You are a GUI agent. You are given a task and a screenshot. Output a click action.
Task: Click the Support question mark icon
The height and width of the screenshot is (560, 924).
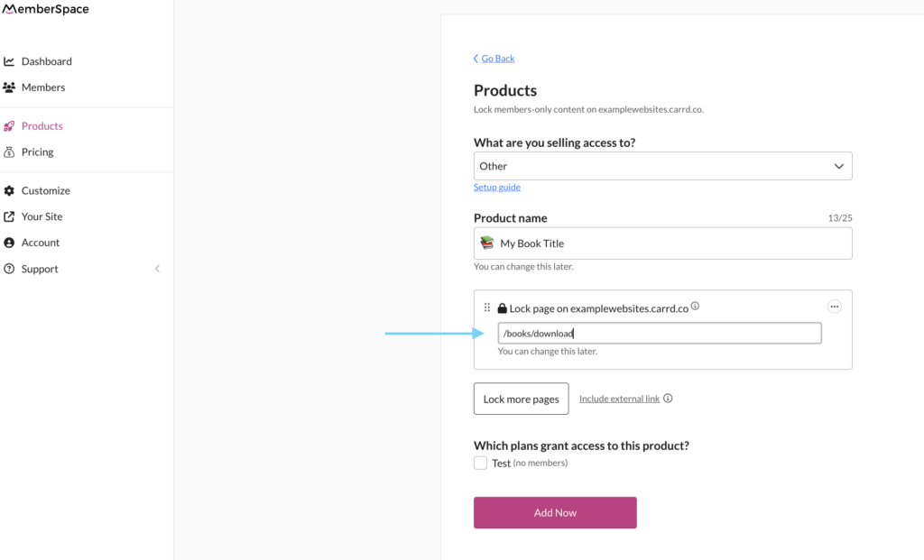coord(9,270)
